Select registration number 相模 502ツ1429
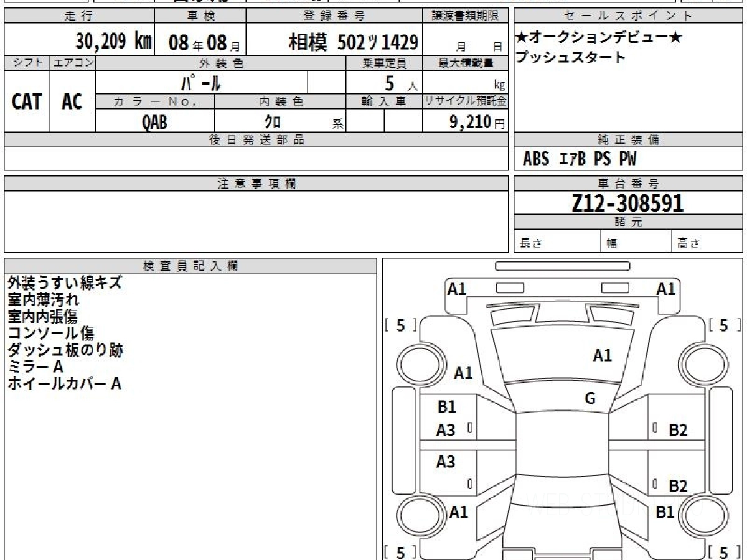The height and width of the screenshot is (560, 747). (x=354, y=42)
